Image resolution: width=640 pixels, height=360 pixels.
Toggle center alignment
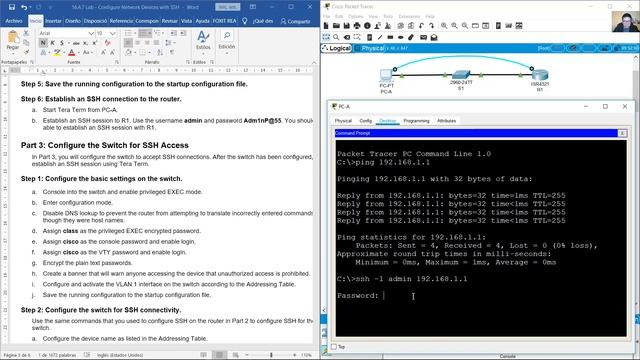click(x=138, y=42)
